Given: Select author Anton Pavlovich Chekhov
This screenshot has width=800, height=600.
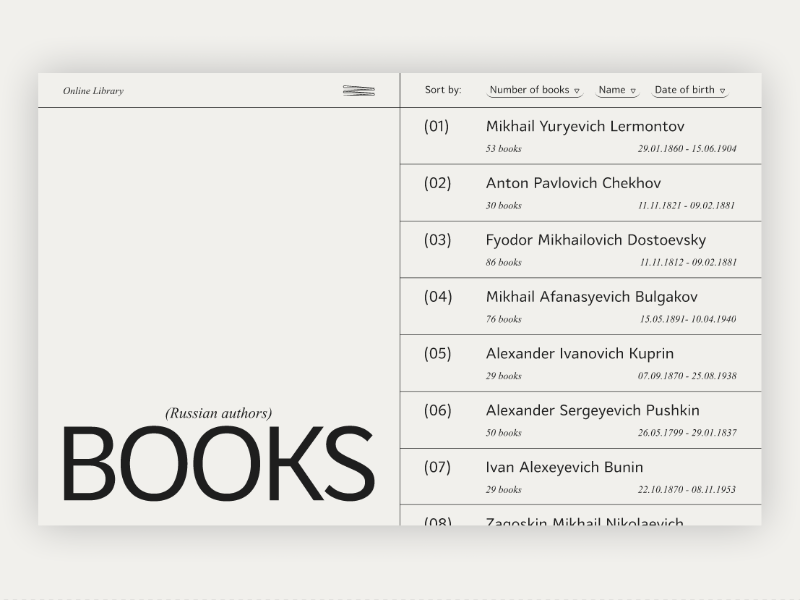Looking at the screenshot, I should 572,183.
